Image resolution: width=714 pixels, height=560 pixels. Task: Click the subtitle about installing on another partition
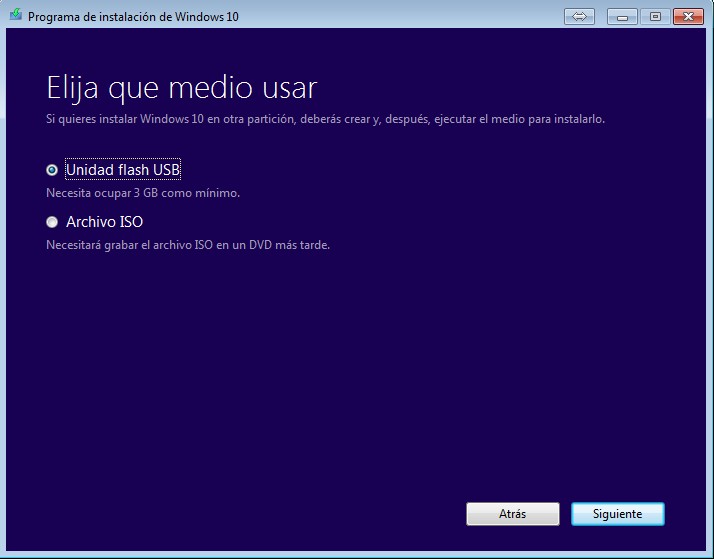click(325, 119)
